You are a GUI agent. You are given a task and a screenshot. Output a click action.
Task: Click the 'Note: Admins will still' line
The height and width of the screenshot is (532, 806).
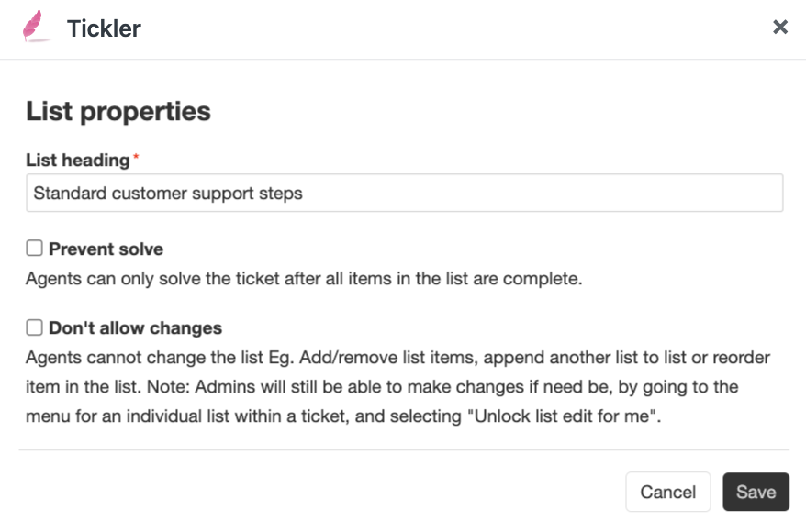(382, 387)
